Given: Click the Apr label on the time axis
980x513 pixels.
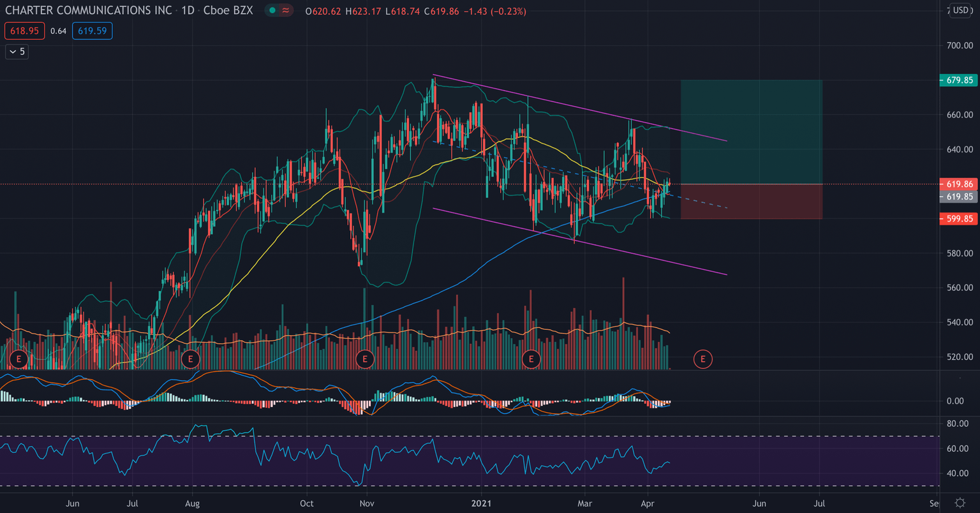Looking at the screenshot, I should tap(648, 503).
